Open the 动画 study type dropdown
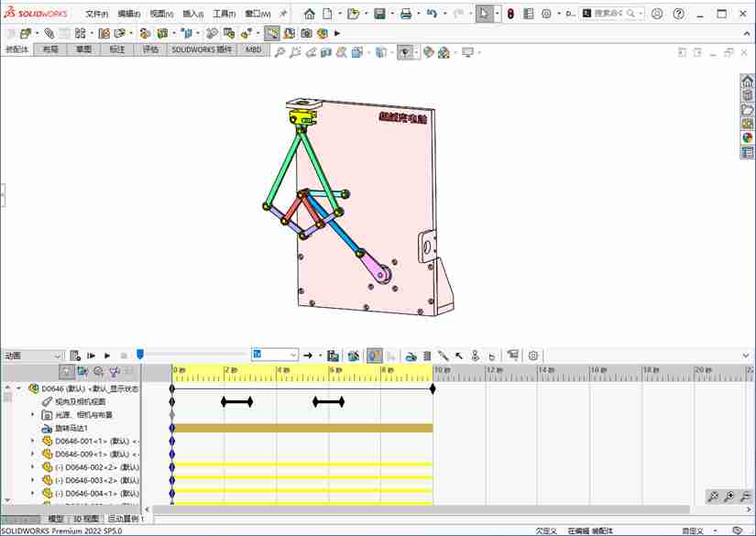This screenshot has width=756, height=536. click(58, 356)
